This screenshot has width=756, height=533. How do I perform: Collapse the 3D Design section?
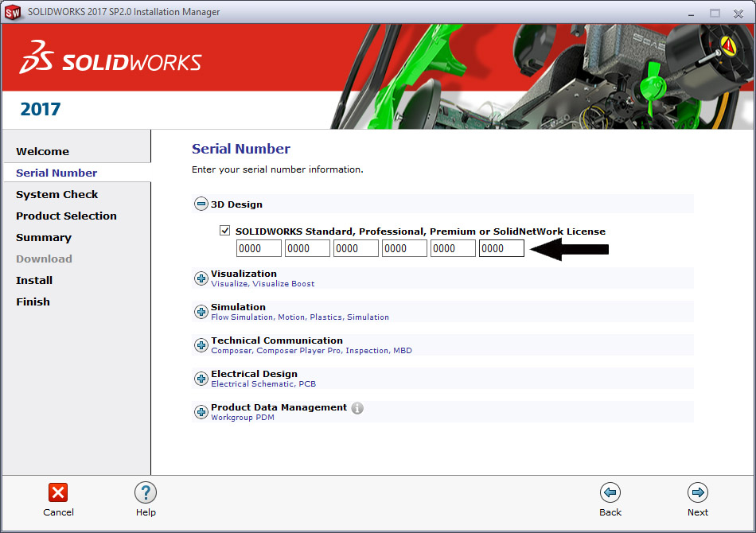point(201,204)
